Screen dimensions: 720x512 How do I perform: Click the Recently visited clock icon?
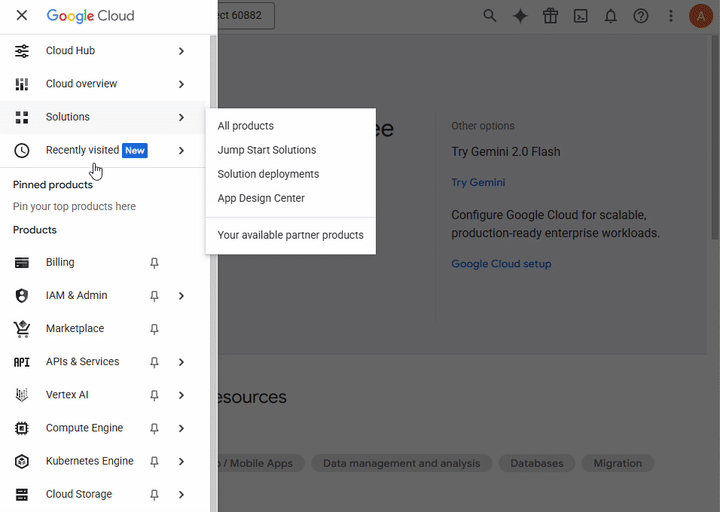tap(22, 150)
